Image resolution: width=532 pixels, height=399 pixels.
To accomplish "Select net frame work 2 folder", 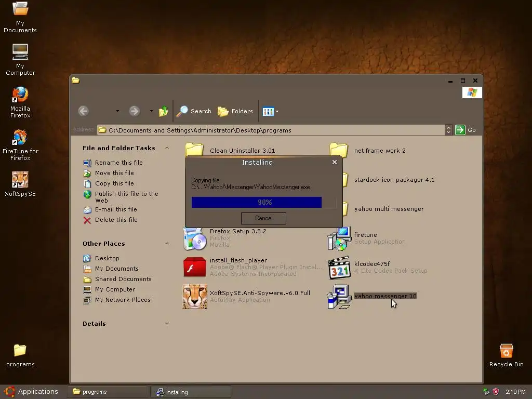I will click(368, 150).
